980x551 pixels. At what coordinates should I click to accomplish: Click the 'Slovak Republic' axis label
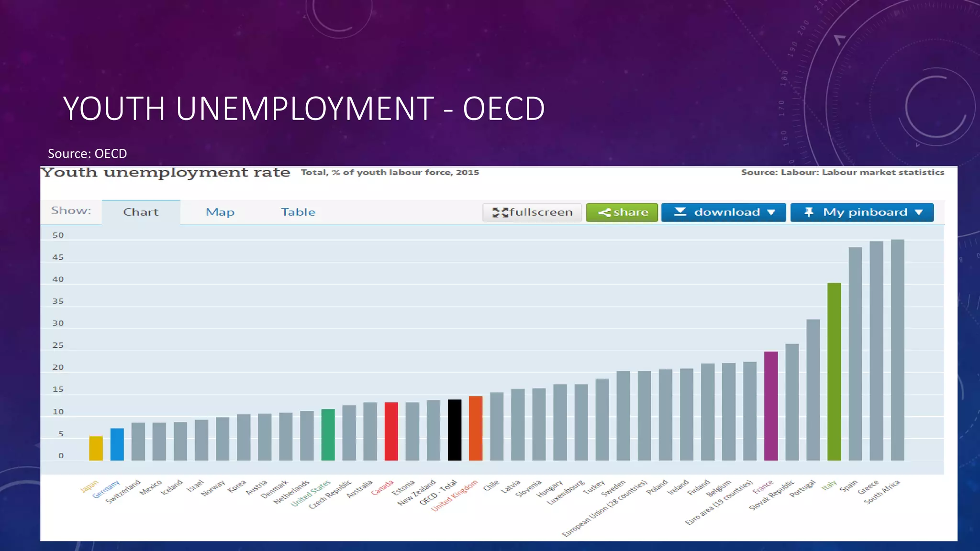coord(772,495)
